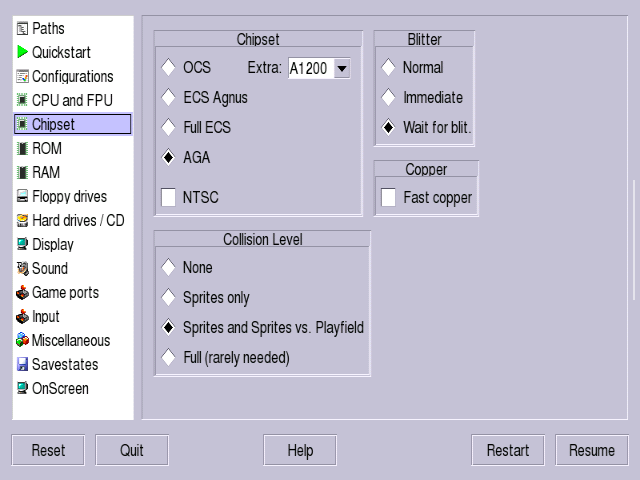Go to the Quickstart page

[x=73, y=52]
